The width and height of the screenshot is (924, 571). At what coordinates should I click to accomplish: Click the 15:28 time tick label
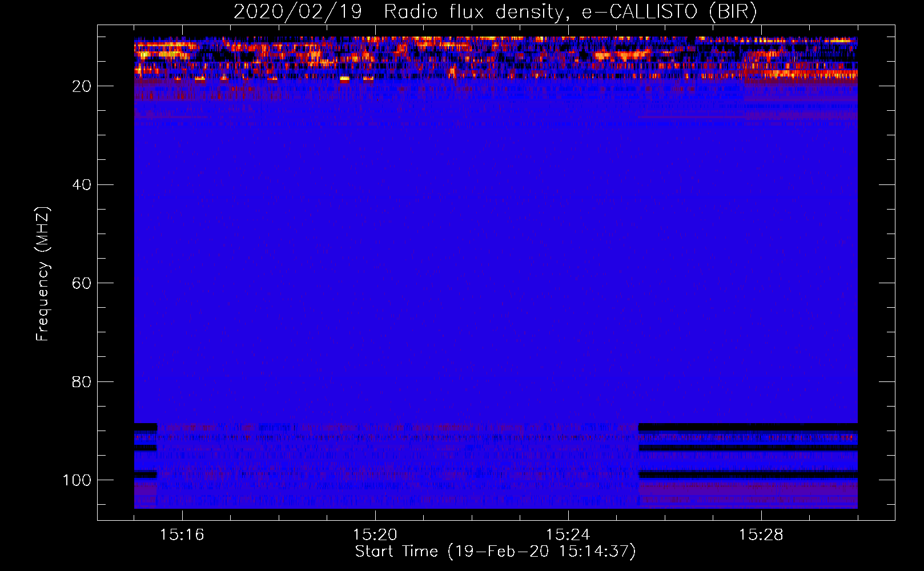point(761,535)
